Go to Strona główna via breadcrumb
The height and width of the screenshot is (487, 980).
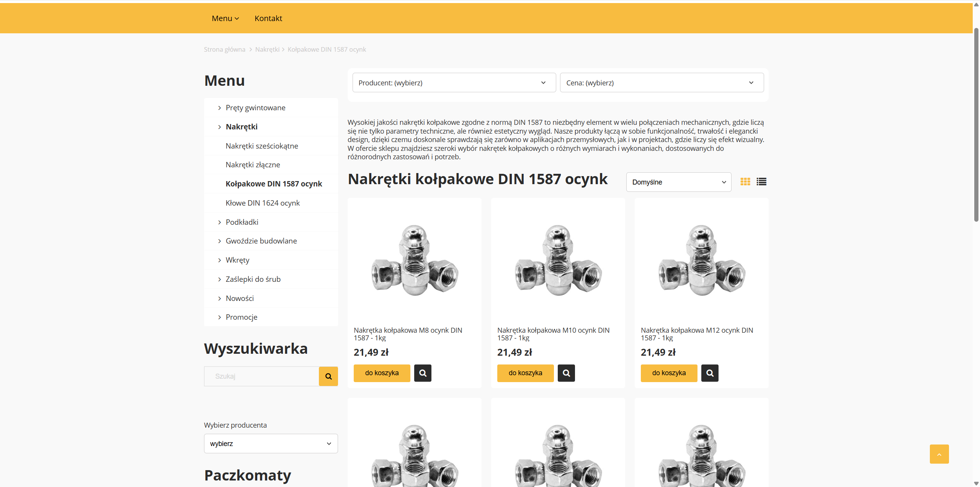point(224,49)
